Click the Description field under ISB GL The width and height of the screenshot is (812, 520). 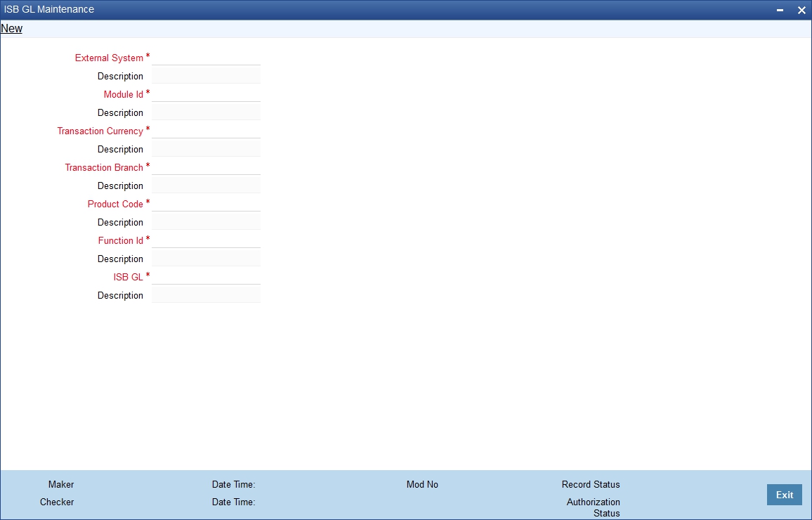pyautogui.click(x=206, y=295)
